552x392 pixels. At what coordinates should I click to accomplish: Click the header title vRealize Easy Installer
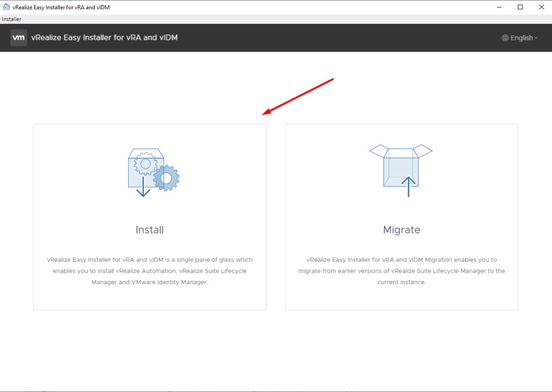click(105, 38)
